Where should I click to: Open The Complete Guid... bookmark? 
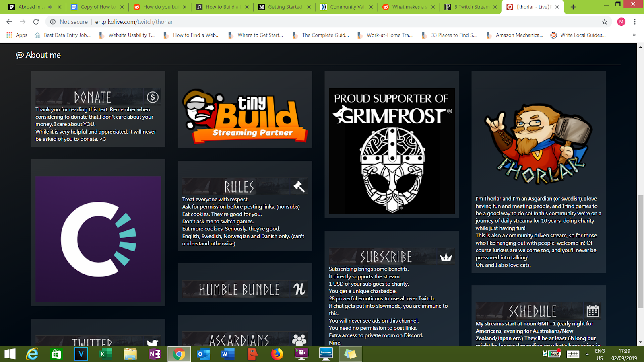click(x=321, y=35)
